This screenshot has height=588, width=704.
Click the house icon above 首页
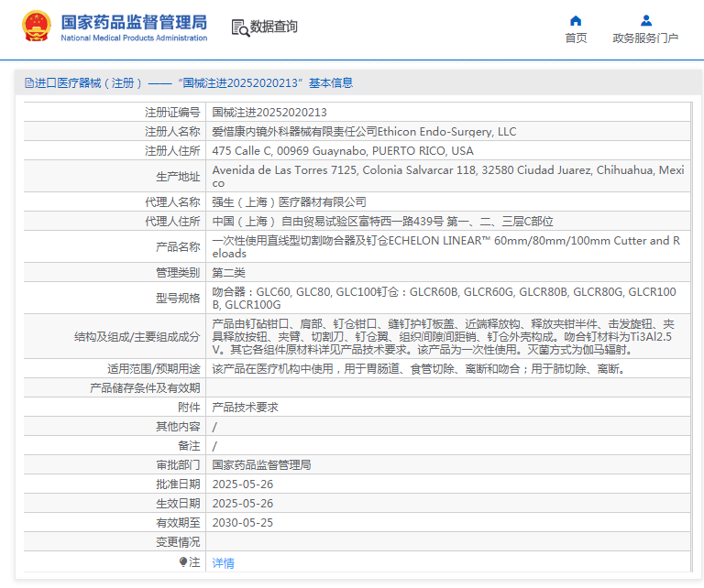(576, 20)
